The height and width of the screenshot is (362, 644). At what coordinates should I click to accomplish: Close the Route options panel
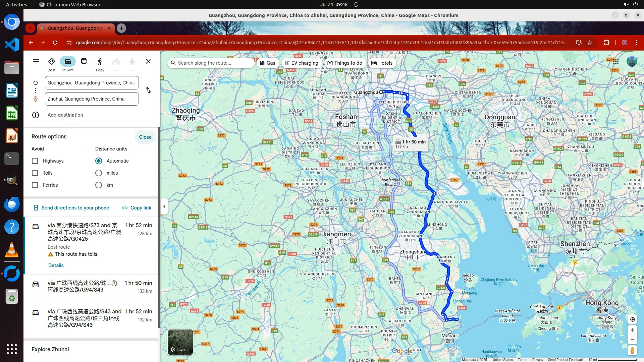[x=145, y=137]
